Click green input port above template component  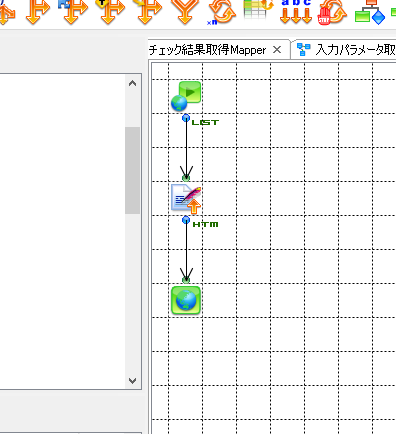coord(186,178)
